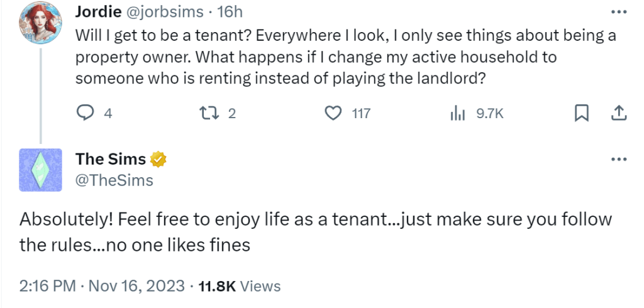Like Jordie's tweet with the heart icon
The image size is (644, 308).
pyautogui.click(x=332, y=114)
